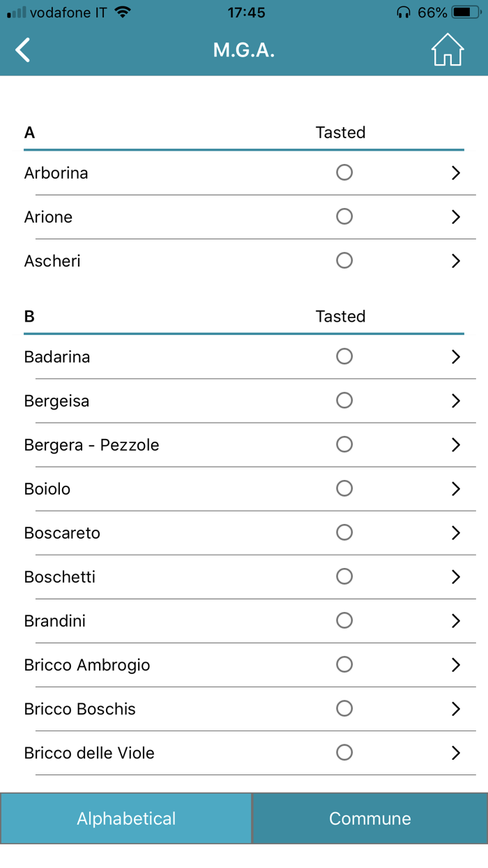
Task: Tap the M.G.A. page title
Action: [244, 50]
